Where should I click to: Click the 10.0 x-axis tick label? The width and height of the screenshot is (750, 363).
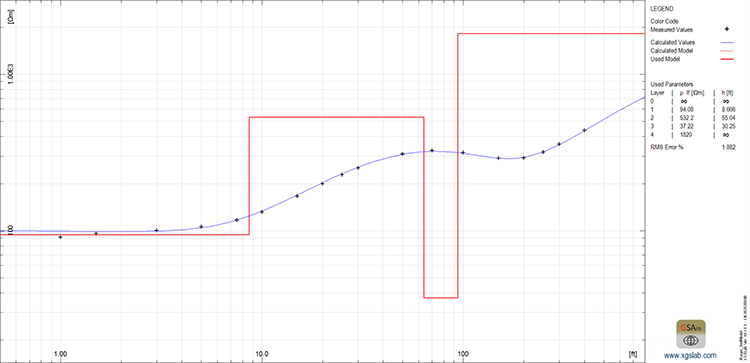[262, 355]
